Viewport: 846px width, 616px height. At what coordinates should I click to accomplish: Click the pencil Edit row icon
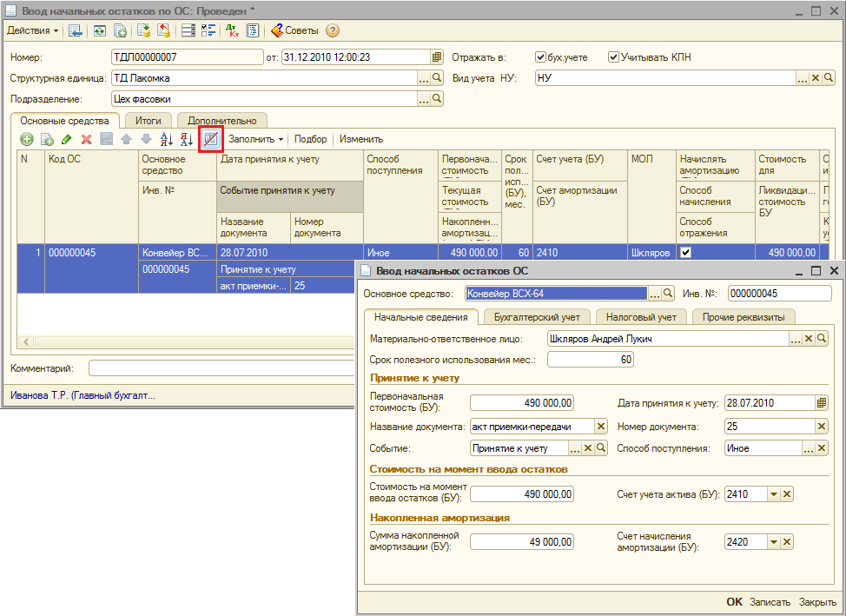67,139
